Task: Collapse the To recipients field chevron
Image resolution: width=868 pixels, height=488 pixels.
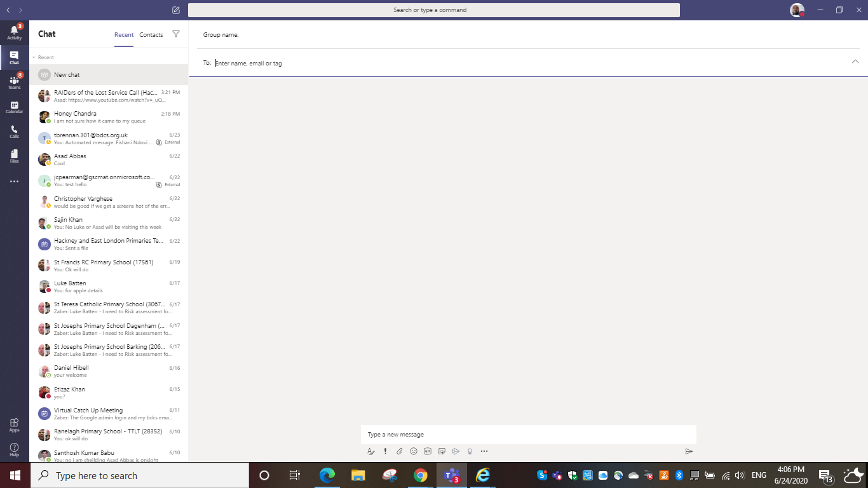Action: coord(855,62)
